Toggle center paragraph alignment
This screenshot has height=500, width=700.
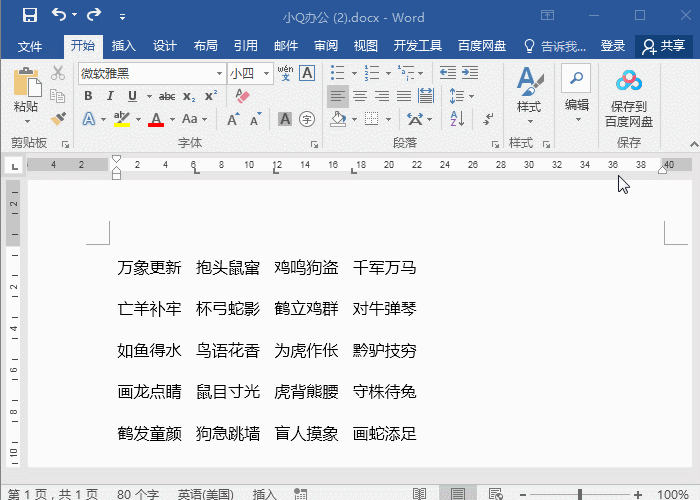pyautogui.click(x=359, y=96)
